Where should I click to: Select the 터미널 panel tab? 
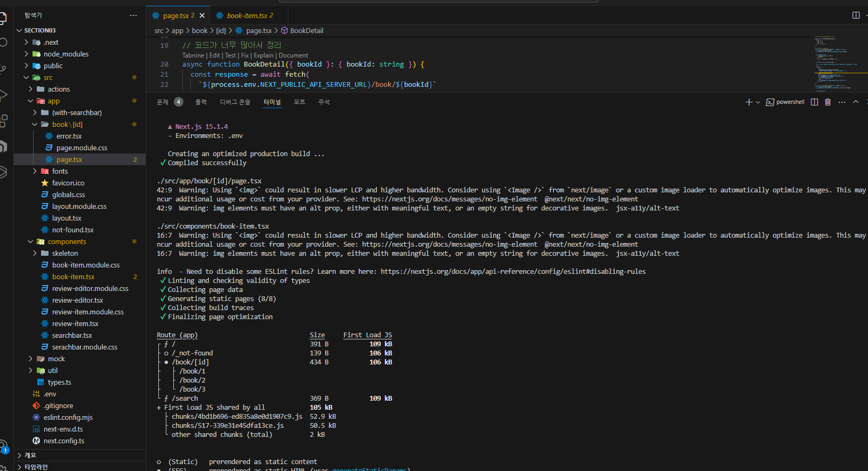[x=272, y=102]
